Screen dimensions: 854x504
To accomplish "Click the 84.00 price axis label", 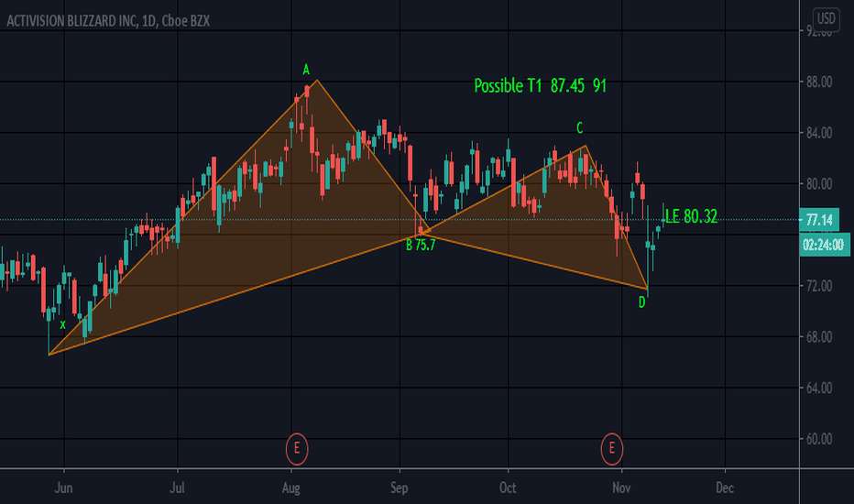I will click(x=819, y=133).
